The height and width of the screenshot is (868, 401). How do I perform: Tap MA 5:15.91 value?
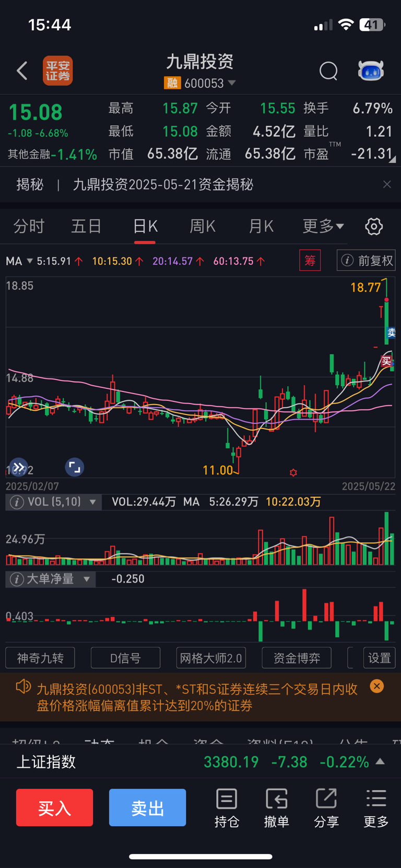pos(54,261)
